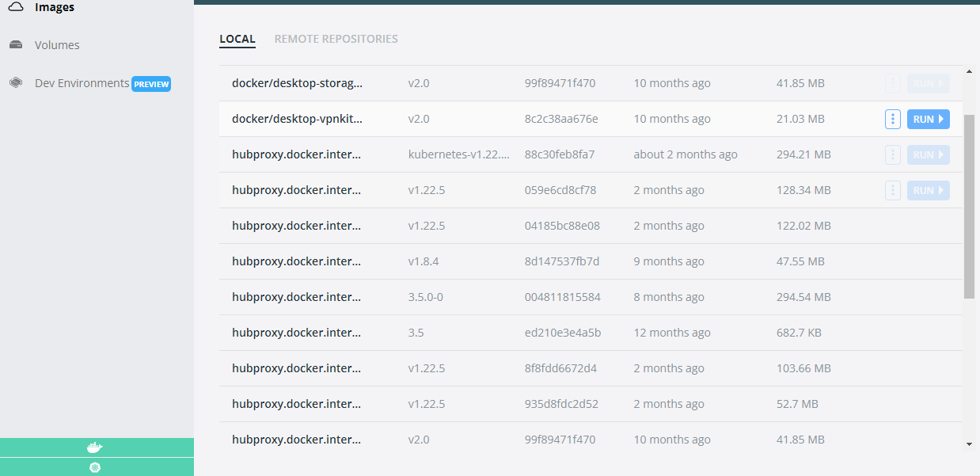980x476 pixels.
Task: Open the Images section via its cloud icon
Action: [x=15, y=6]
